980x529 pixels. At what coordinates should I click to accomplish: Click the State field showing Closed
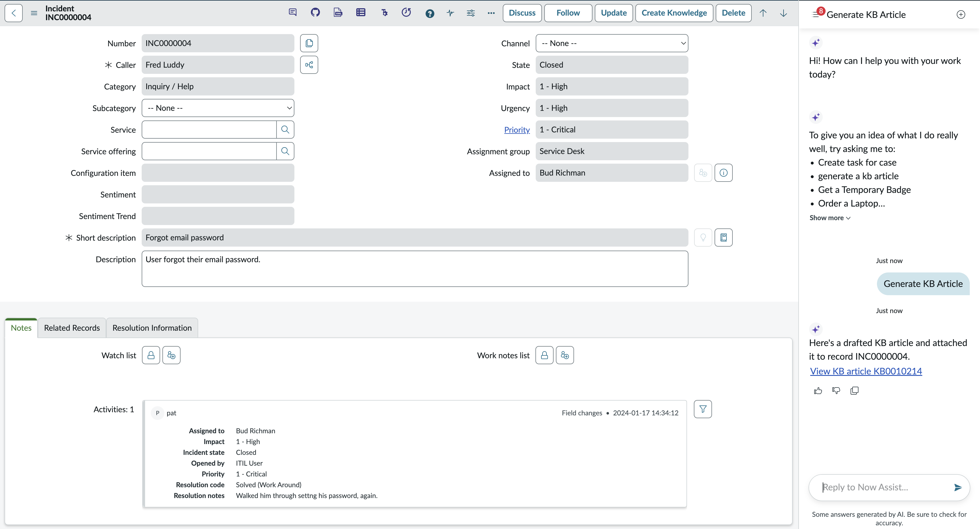tap(612, 65)
